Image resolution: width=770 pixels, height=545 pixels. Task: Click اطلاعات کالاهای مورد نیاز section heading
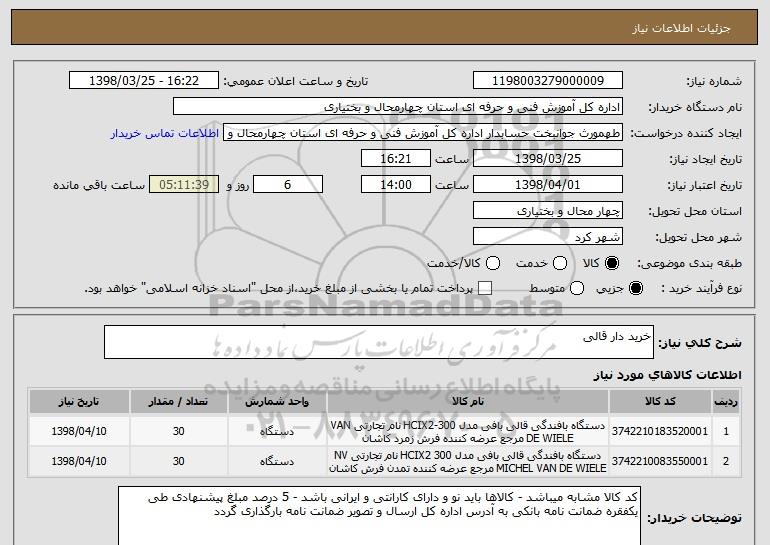(x=667, y=376)
